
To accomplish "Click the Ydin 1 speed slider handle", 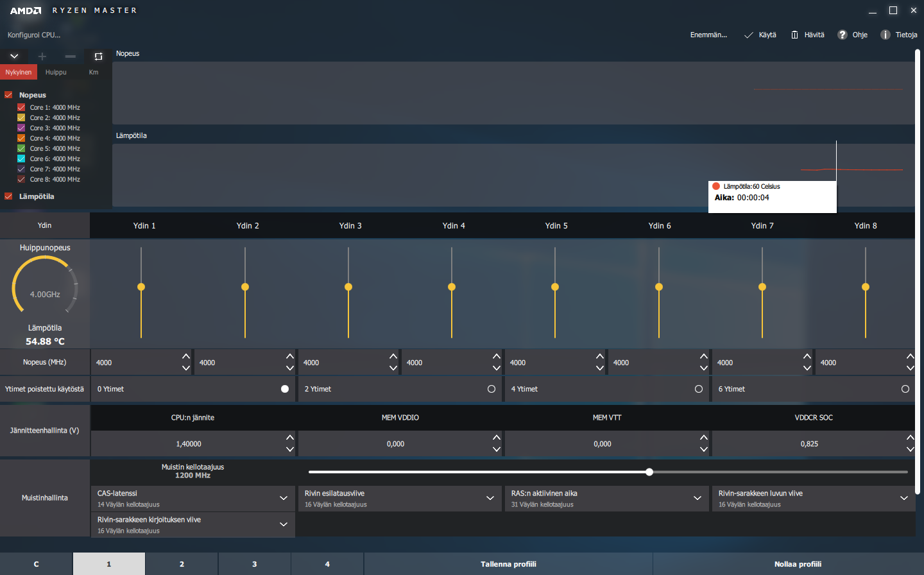I will point(141,287).
